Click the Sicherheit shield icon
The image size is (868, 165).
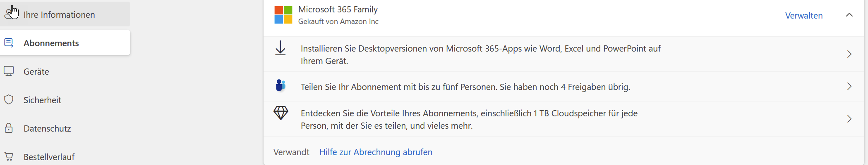[9, 100]
